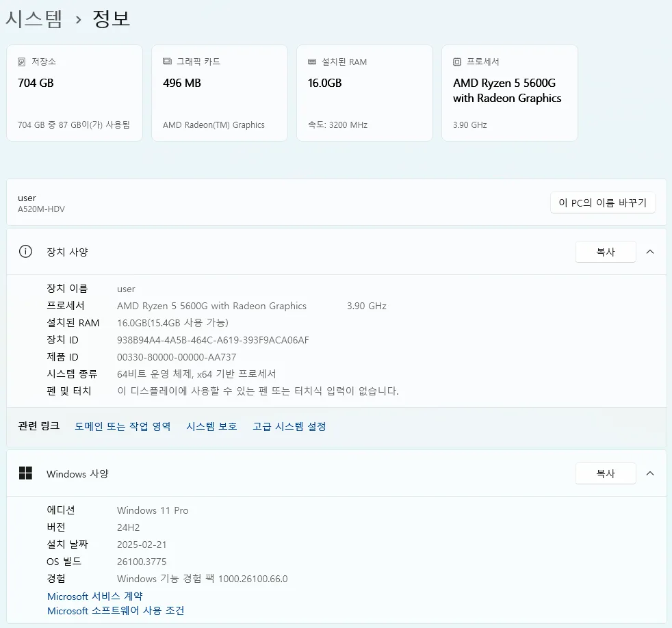Screen dimensions: 672x628
Task: Click the 정보 page title
Action: coord(111,19)
